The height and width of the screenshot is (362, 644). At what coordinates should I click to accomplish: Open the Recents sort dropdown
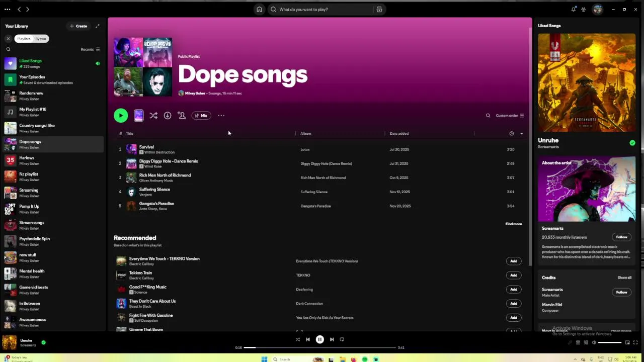click(90, 49)
